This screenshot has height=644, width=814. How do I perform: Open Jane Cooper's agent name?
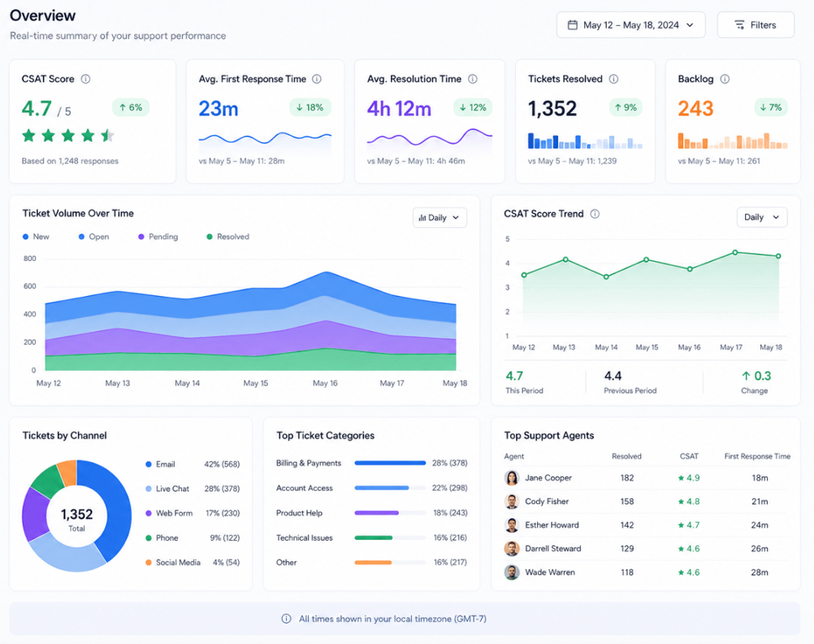(548, 478)
